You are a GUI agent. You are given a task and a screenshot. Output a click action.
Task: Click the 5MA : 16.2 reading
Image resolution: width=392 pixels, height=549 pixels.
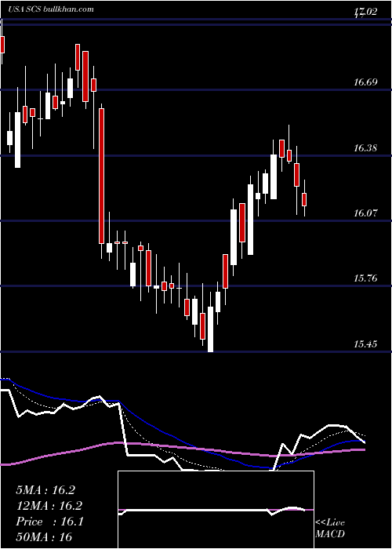click(x=45, y=490)
